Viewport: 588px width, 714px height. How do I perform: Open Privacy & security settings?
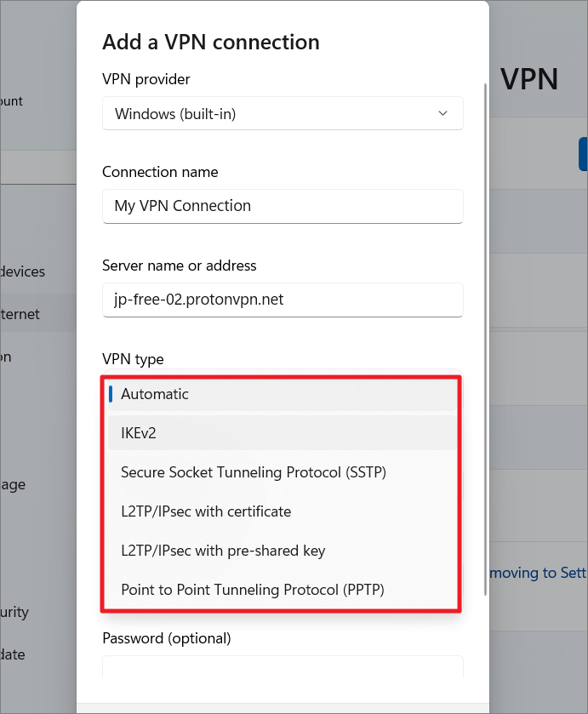pos(26,612)
